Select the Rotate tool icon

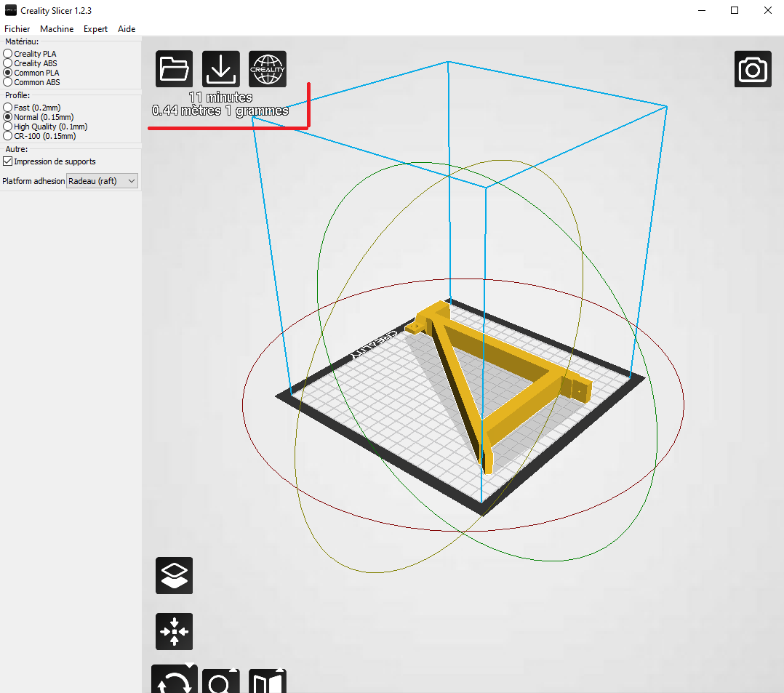pyautogui.click(x=174, y=680)
